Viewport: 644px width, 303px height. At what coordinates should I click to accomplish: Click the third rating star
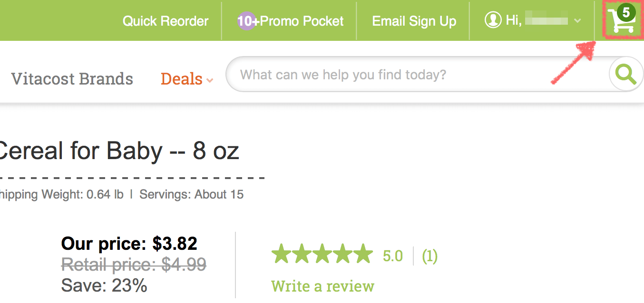[322, 254]
